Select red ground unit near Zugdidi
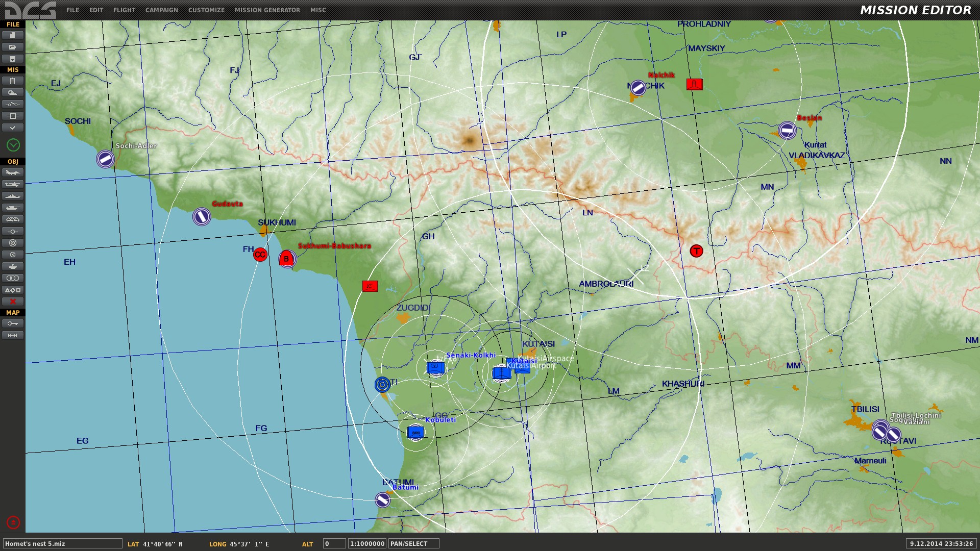Image resolution: width=980 pixels, height=551 pixels. pyautogui.click(x=370, y=286)
